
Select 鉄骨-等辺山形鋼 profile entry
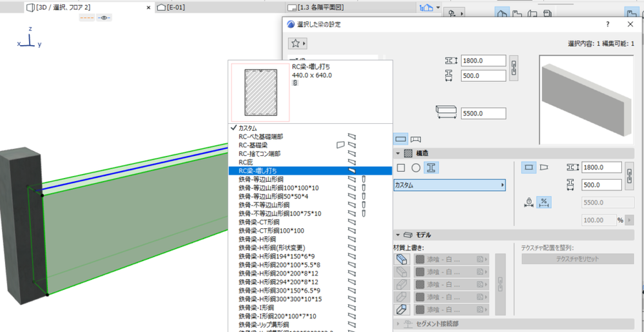click(311, 179)
